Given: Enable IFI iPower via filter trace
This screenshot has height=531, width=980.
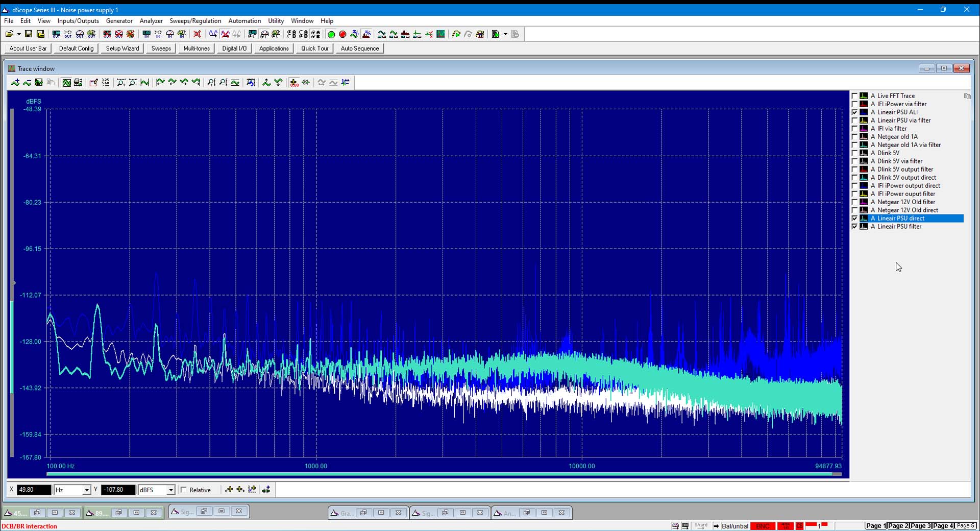Looking at the screenshot, I should click(854, 104).
